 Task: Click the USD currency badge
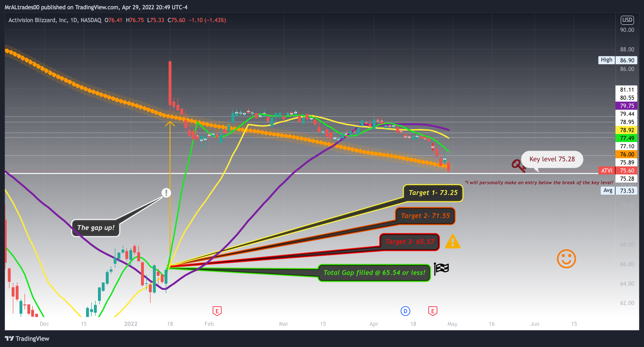click(627, 20)
